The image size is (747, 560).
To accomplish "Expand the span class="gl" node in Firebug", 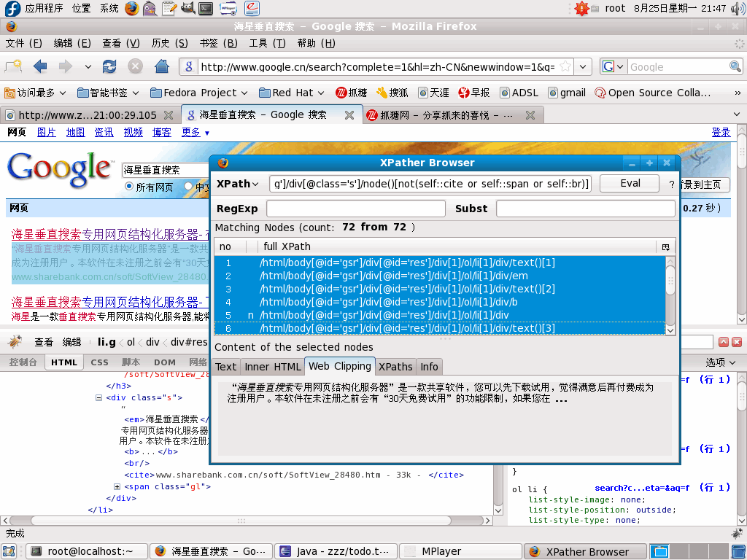I will point(117,486).
